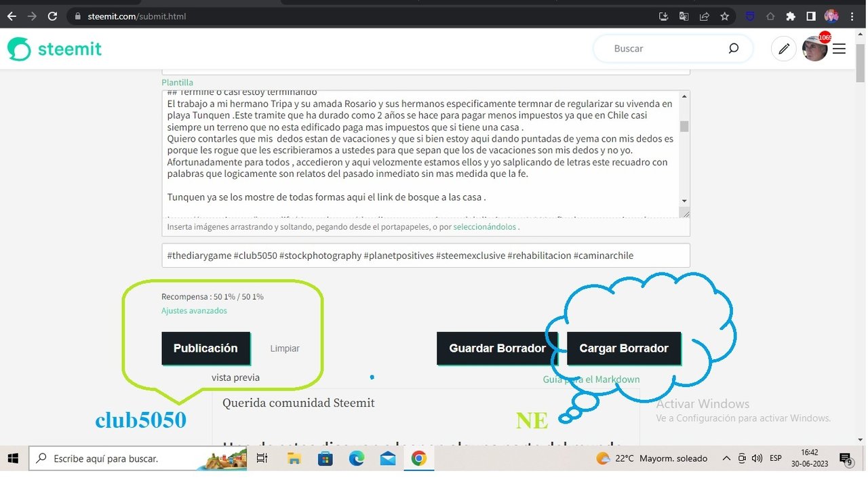Open the Mail app on the taskbar
Image resolution: width=868 pixels, height=488 pixels.
pos(388,458)
